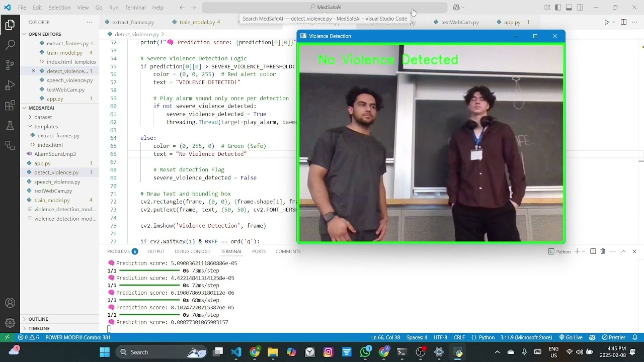Go forward with navigation arrow

(194, 8)
